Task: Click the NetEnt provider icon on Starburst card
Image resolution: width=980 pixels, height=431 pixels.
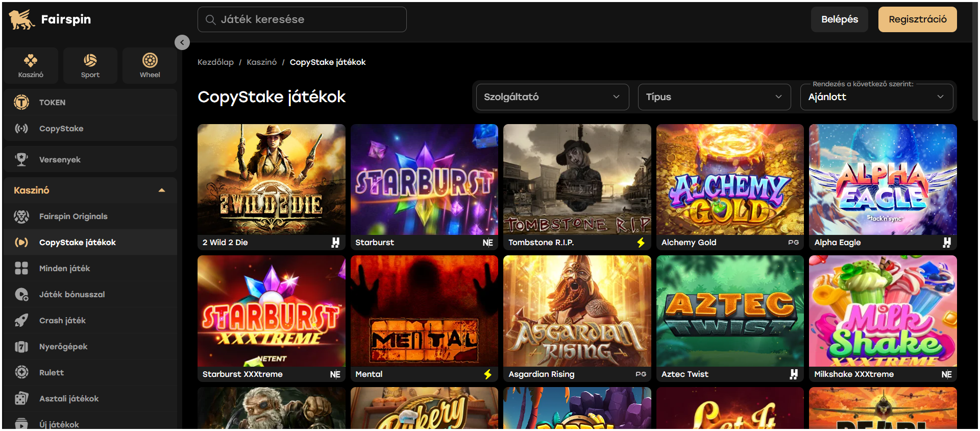Action: click(488, 243)
